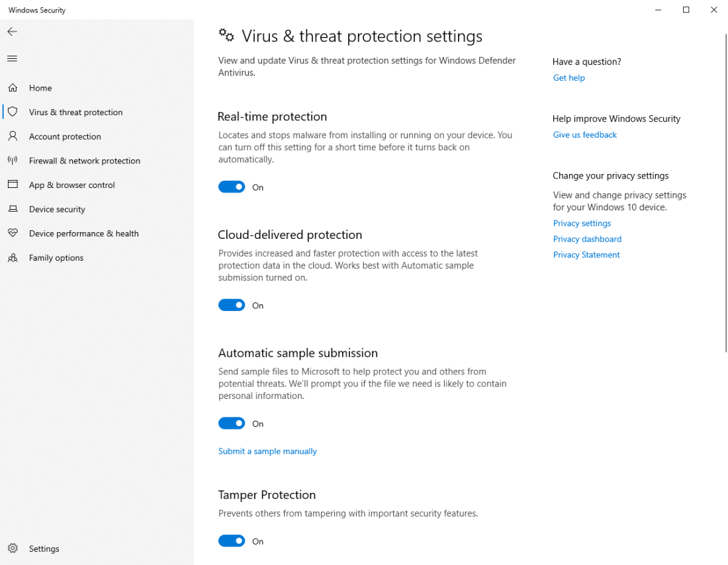This screenshot has height=565, width=728.
Task: Click the Family options people icon
Action: point(13,258)
